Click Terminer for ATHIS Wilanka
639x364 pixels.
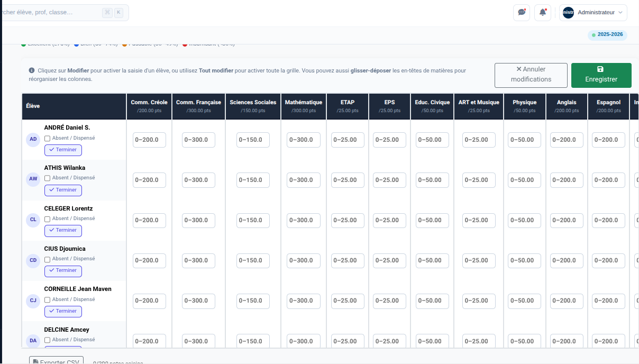point(63,190)
